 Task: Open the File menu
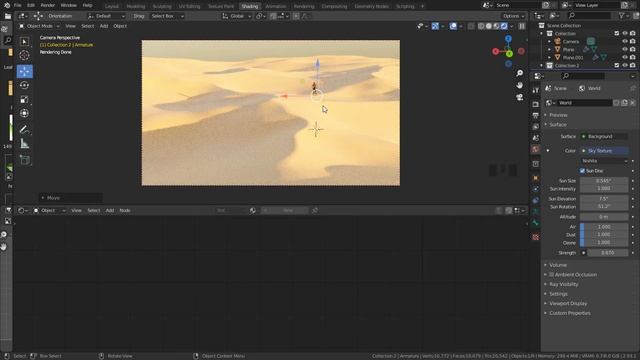click(x=18, y=5)
